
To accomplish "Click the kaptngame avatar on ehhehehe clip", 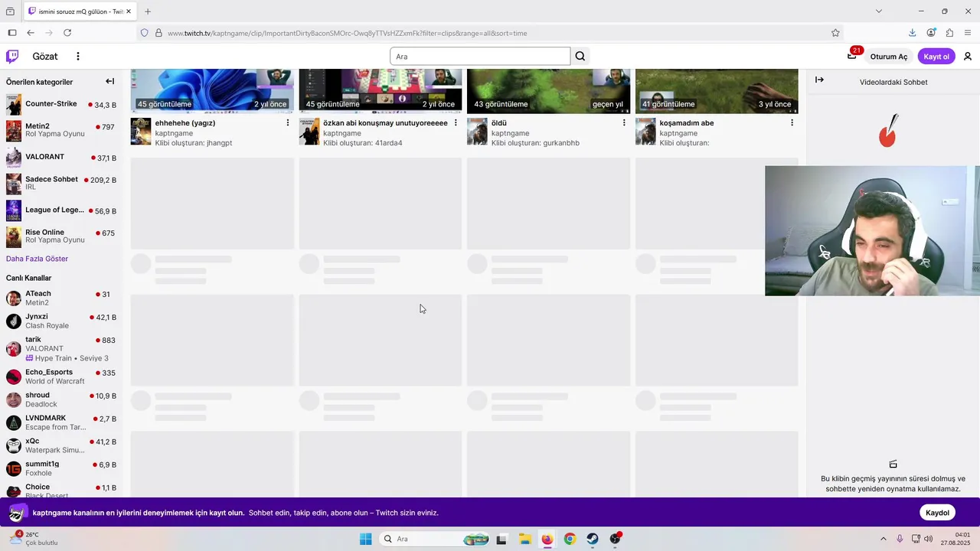I will (141, 131).
